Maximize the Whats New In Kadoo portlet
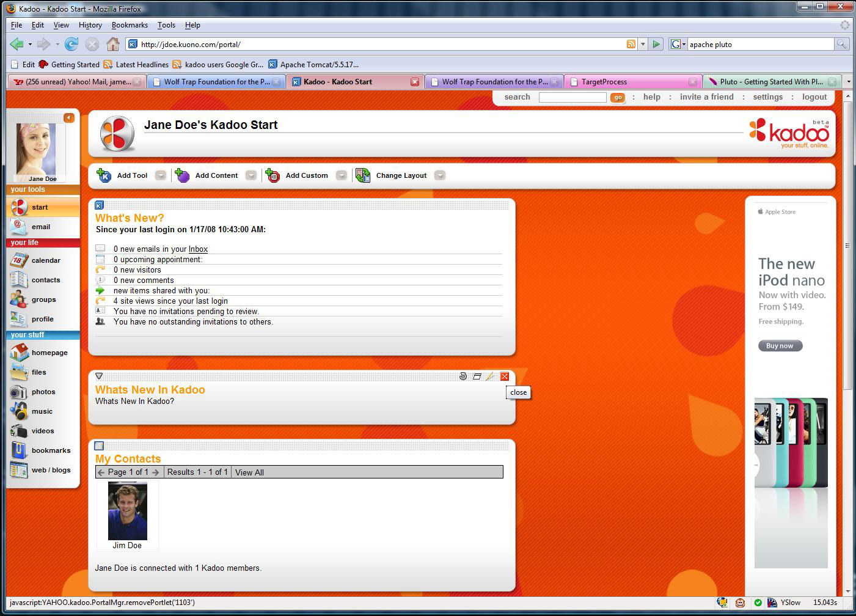The image size is (856, 616). coord(477,376)
